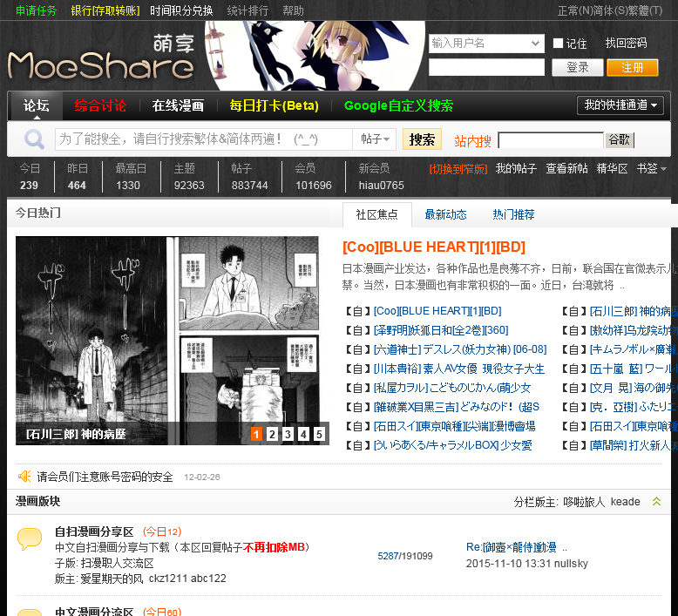
Task: Click the 搜索 search button
Action: coord(422,139)
